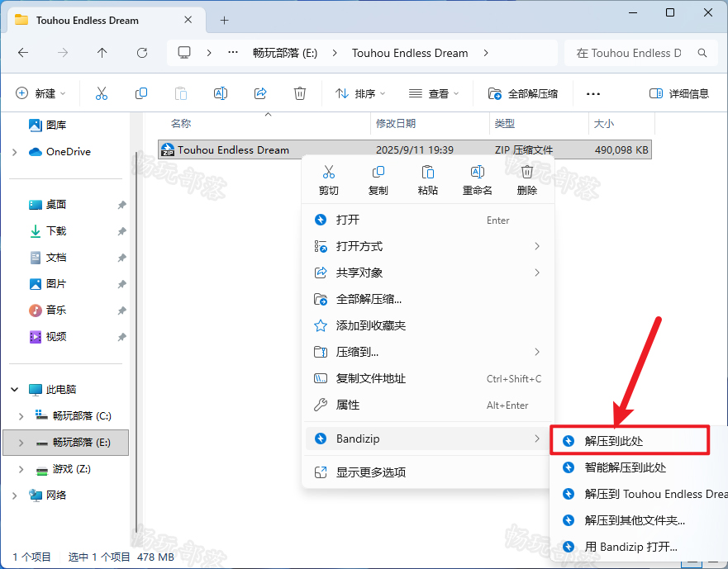Viewport: 728px width, 569px height.
Task: Click the 在 Touhou Endless D search field
Action: pos(641,53)
